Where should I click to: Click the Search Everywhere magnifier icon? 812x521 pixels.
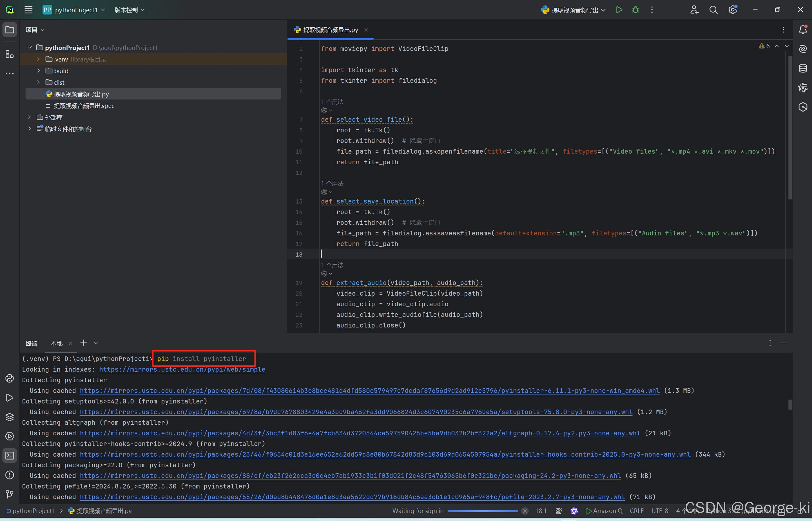713,10
